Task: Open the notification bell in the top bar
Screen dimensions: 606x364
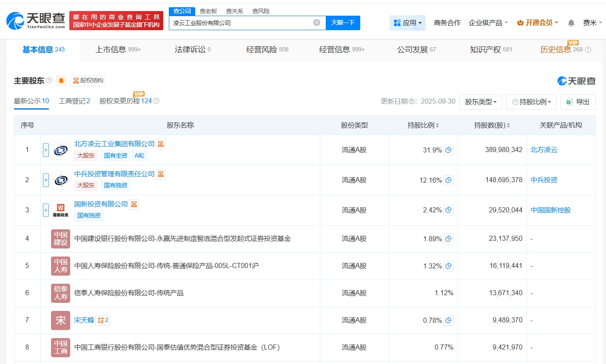Action: pos(571,23)
